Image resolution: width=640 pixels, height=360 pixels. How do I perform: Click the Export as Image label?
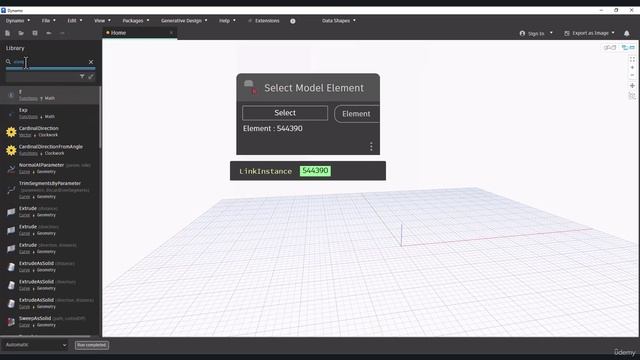click(x=590, y=33)
